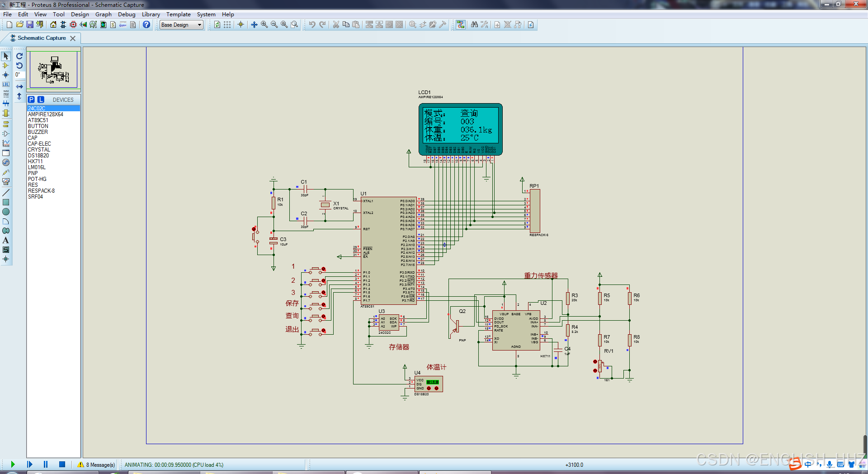This screenshot has width=868, height=474.
Task: Switch to the Schematic Capture tab
Action: point(42,38)
